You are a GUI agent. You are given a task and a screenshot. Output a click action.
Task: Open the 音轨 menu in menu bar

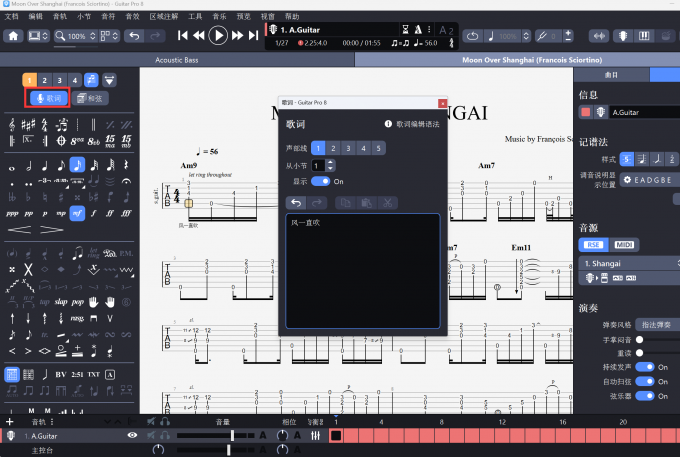[x=60, y=17]
